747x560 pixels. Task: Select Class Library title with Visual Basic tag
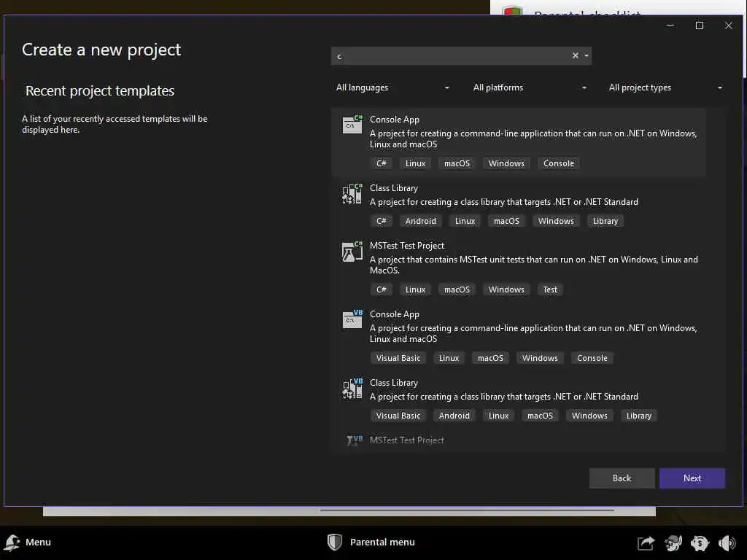(393, 383)
